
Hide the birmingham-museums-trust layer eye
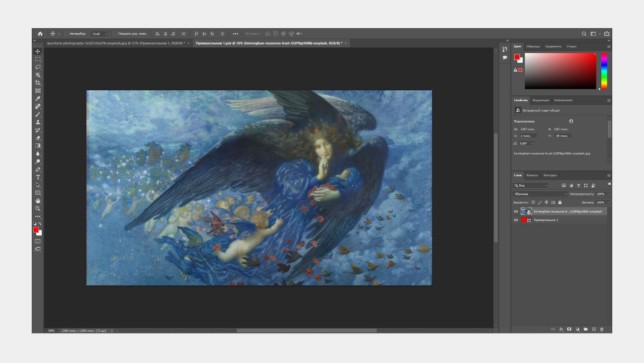516,211
